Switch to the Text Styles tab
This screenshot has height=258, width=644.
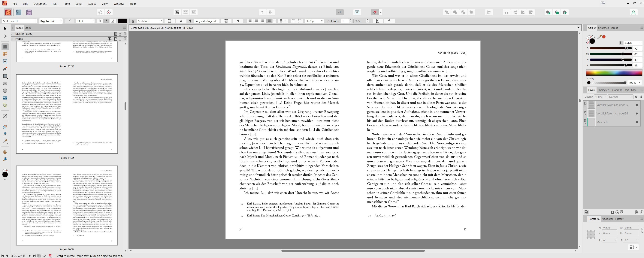630,90
